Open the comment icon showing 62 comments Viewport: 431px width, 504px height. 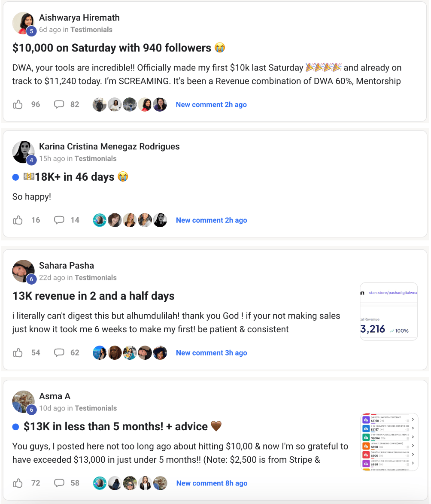pos(59,352)
